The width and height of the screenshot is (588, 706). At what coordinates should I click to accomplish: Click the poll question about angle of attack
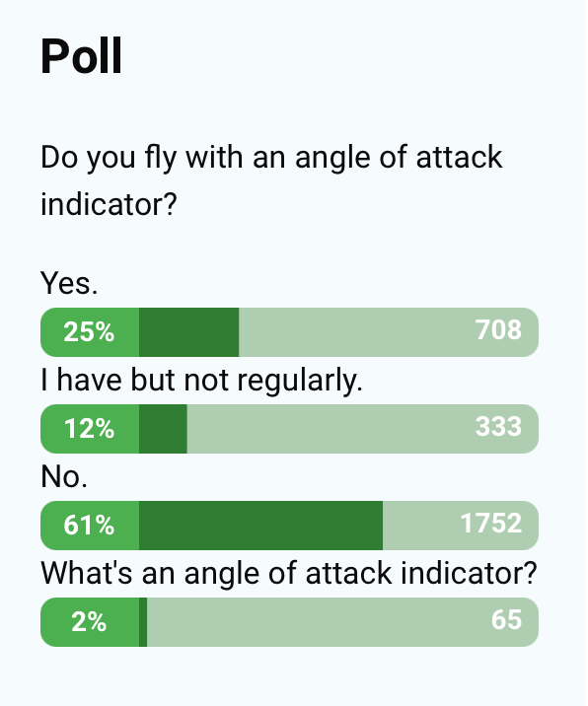271,180
